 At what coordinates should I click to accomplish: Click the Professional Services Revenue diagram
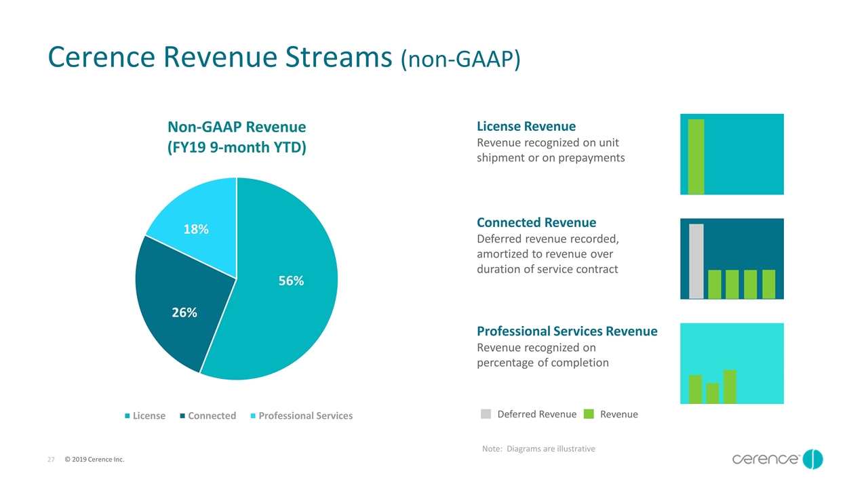[x=732, y=363]
